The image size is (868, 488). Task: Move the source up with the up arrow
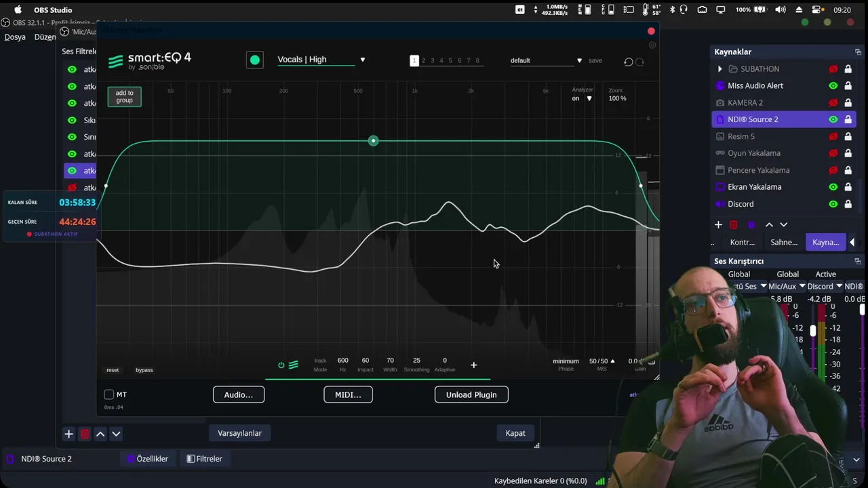pyautogui.click(x=769, y=224)
